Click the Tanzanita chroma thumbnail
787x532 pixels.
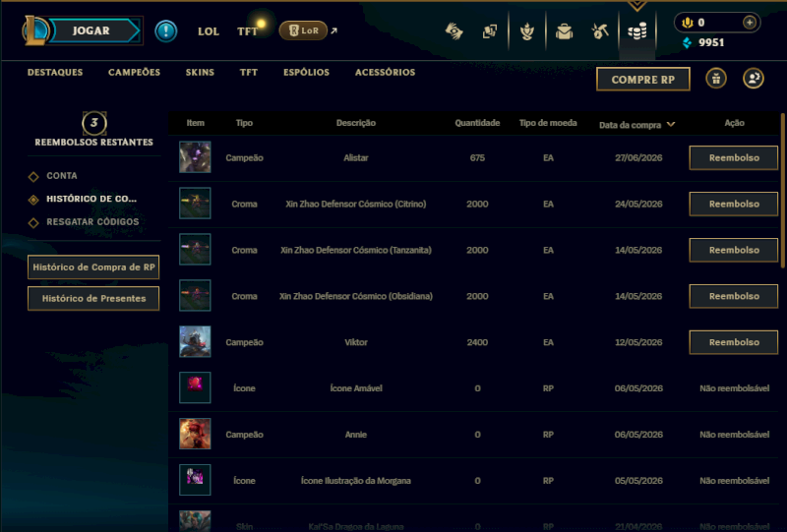click(x=195, y=250)
